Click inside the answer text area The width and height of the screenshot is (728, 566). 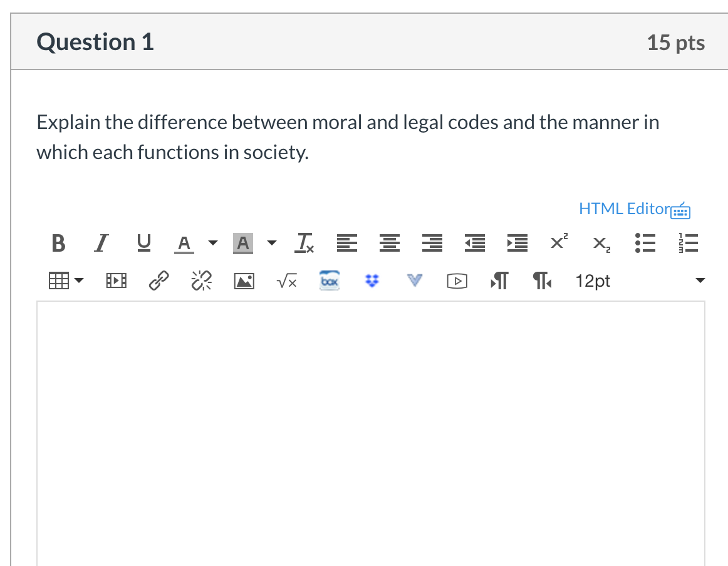pyautogui.click(x=370, y=432)
